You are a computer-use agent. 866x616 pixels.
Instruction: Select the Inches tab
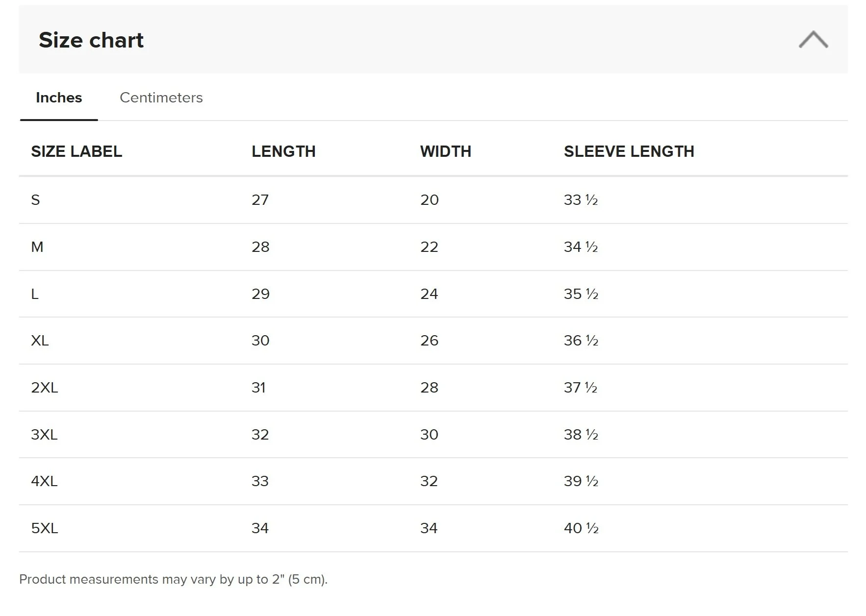pos(59,98)
